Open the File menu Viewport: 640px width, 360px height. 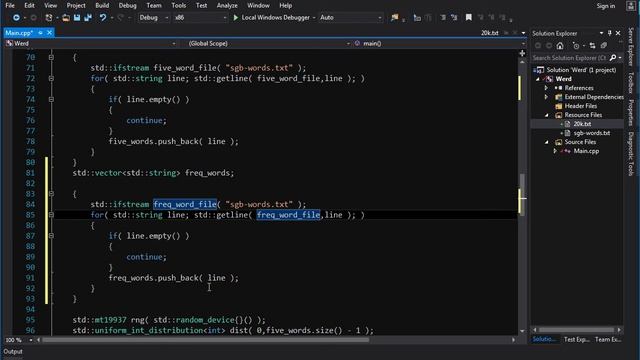tap(10, 6)
